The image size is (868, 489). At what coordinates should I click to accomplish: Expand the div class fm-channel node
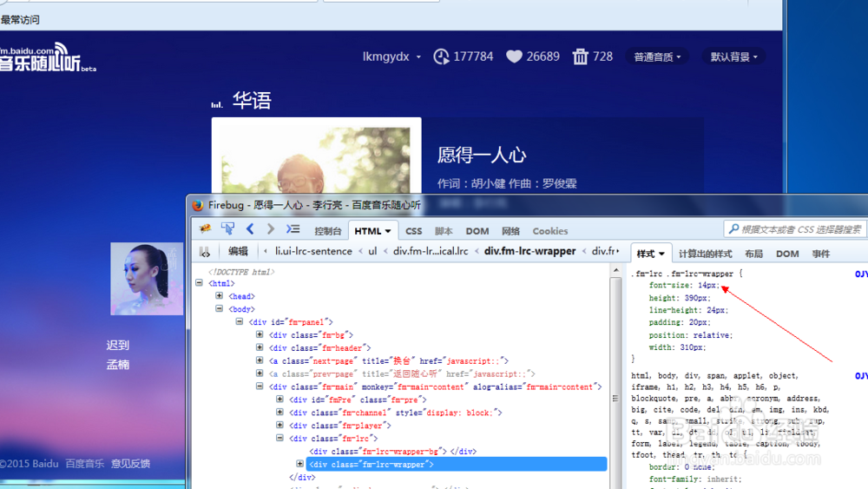pyautogui.click(x=279, y=412)
